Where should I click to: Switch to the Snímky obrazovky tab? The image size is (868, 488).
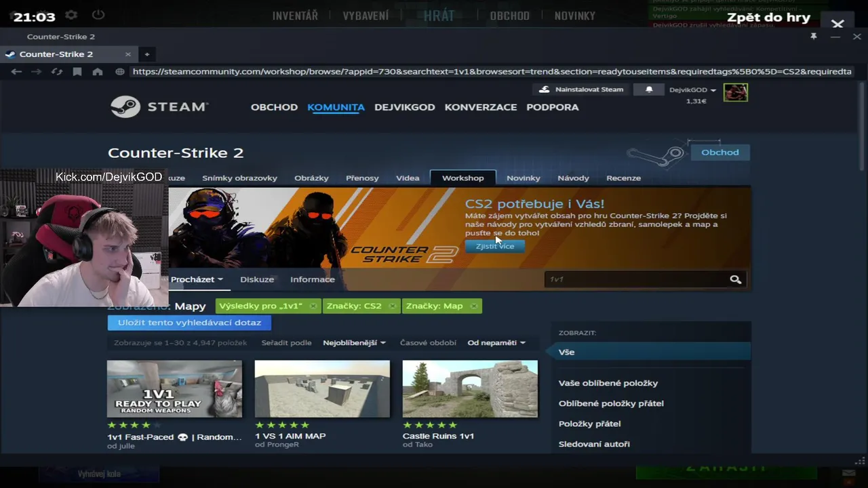point(239,178)
